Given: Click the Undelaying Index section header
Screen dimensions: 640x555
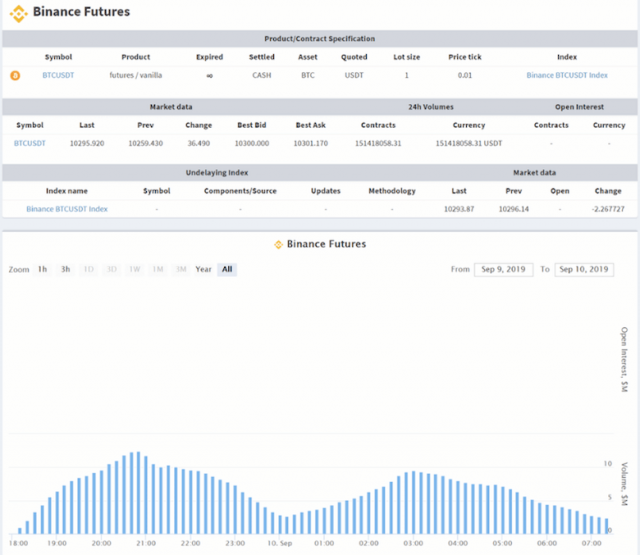Looking at the screenshot, I should 217,173.
